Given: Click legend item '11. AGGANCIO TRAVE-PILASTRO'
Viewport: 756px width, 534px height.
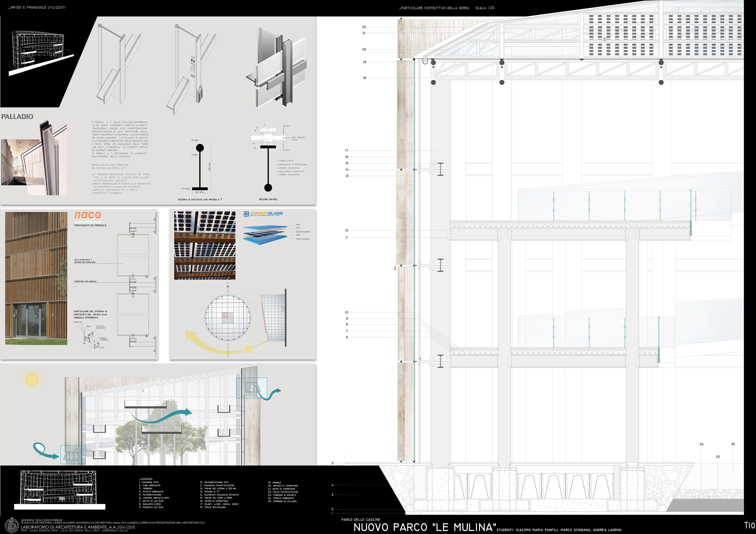Looking at the screenshot, I should tap(217, 485).
